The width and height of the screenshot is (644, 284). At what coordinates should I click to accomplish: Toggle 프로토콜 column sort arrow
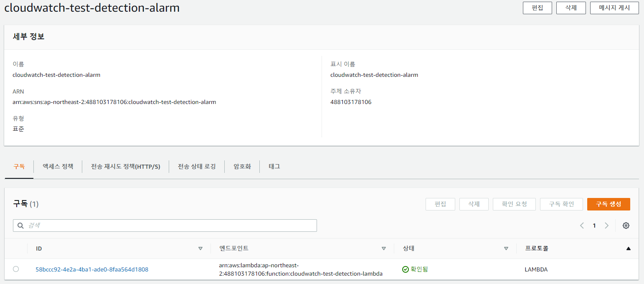coord(628,248)
